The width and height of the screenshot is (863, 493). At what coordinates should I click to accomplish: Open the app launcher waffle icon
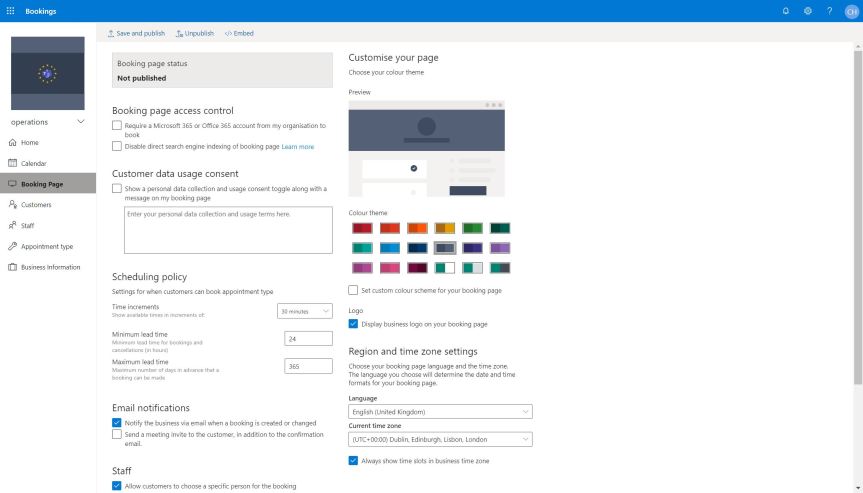tap(10, 10)
